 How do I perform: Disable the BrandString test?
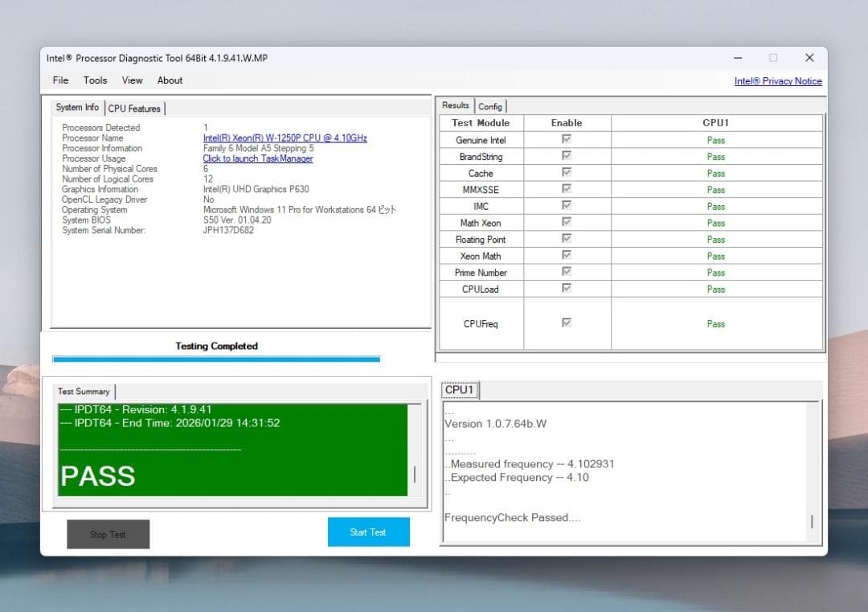click(x=567, y=156)
